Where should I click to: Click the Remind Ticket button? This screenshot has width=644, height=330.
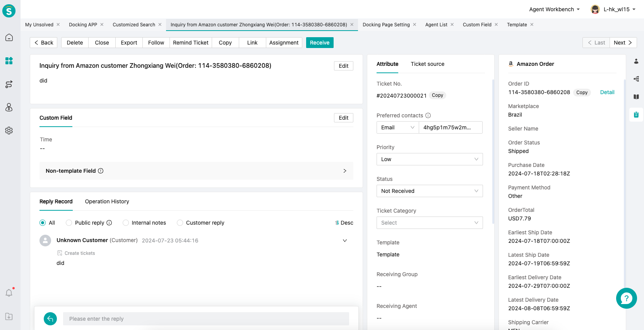point(190,43)
